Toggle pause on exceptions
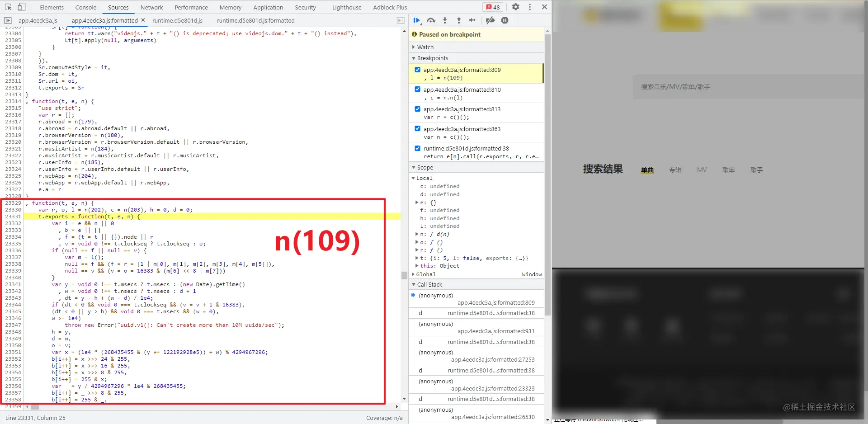868x424 pixels. (505, 20)
